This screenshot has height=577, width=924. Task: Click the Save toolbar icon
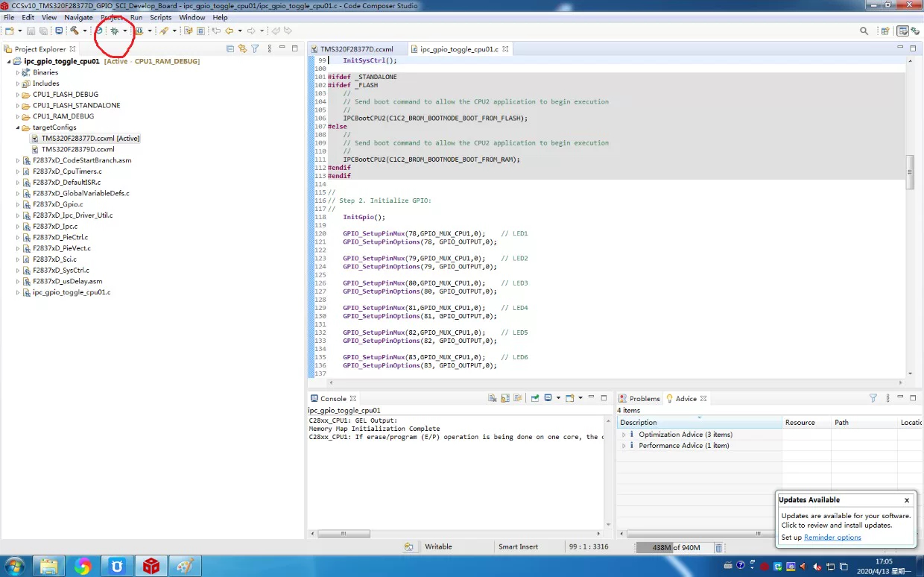click(31, 31)
